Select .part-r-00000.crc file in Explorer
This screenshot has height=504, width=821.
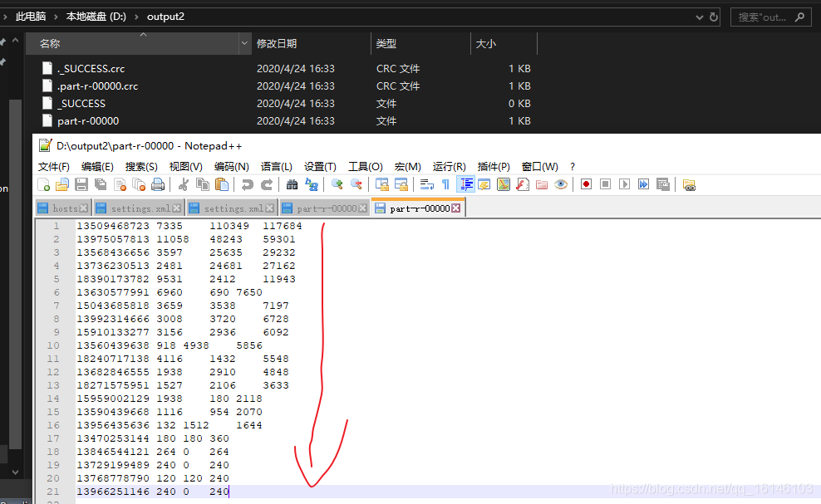click(x=97, y=86)
